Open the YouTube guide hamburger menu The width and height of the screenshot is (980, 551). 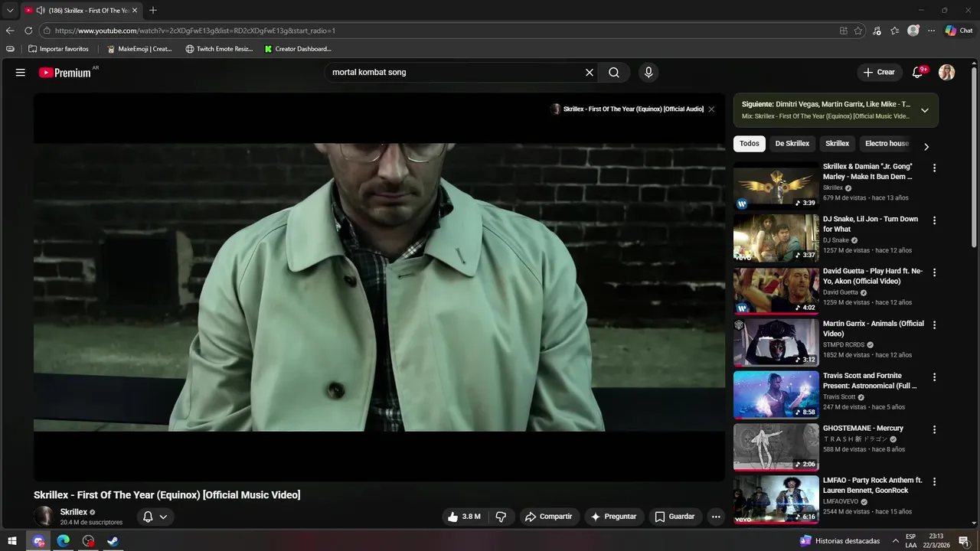(21, 73)
